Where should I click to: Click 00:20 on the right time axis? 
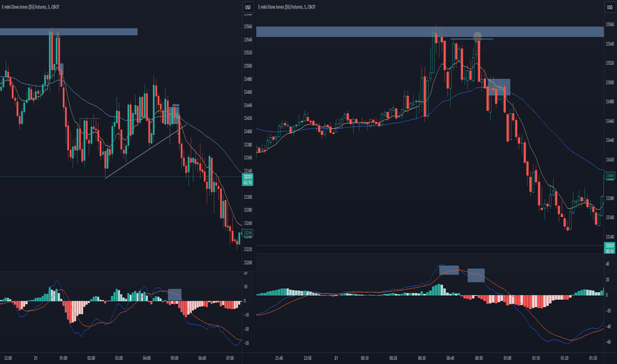click(393, 358)
